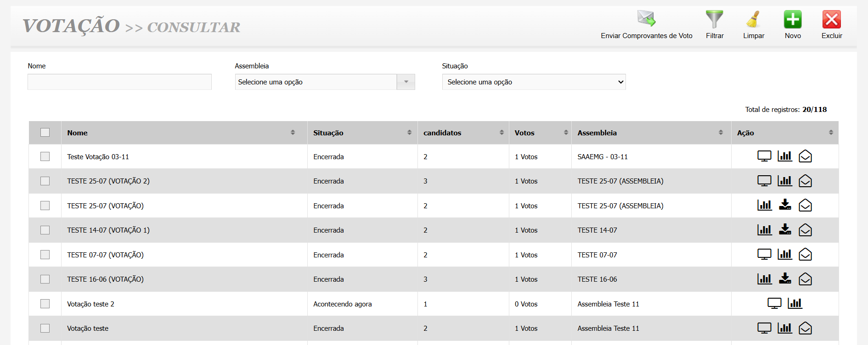Expand the Situação select box
Viewport: 868px width, 345px height.
coord(534,82)
